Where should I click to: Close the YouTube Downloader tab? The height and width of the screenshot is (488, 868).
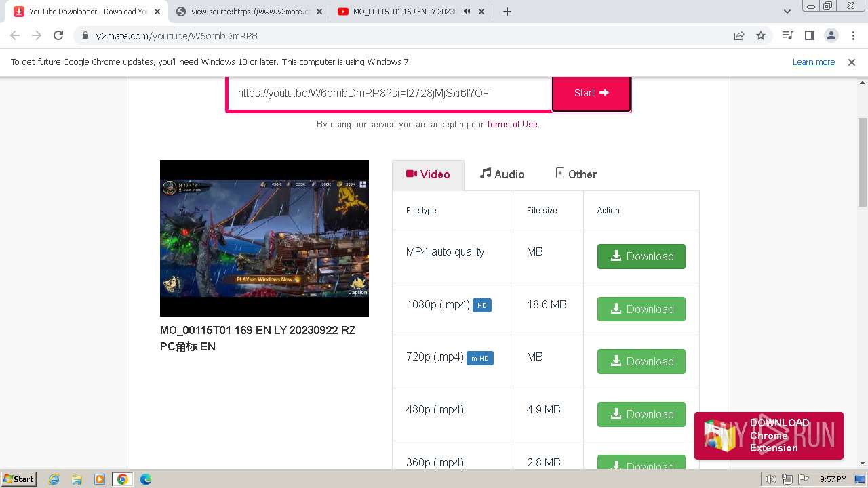[x=157, y=12]
